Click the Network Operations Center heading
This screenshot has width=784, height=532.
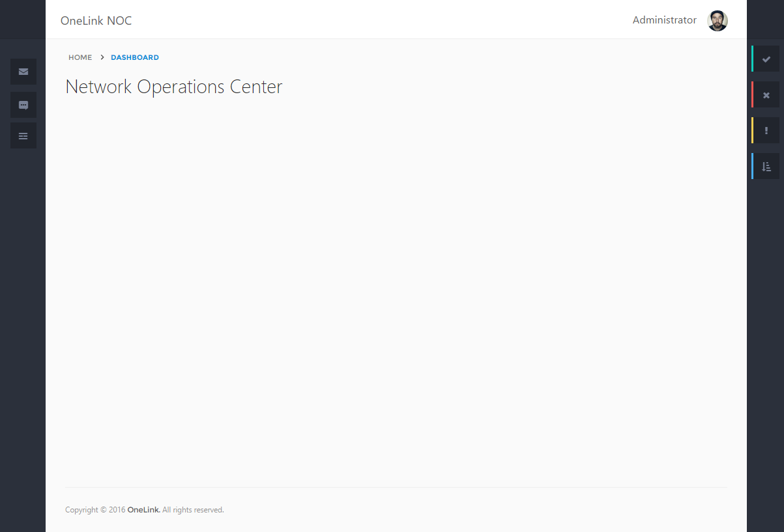pyautogui.click(x=173, y=86)
